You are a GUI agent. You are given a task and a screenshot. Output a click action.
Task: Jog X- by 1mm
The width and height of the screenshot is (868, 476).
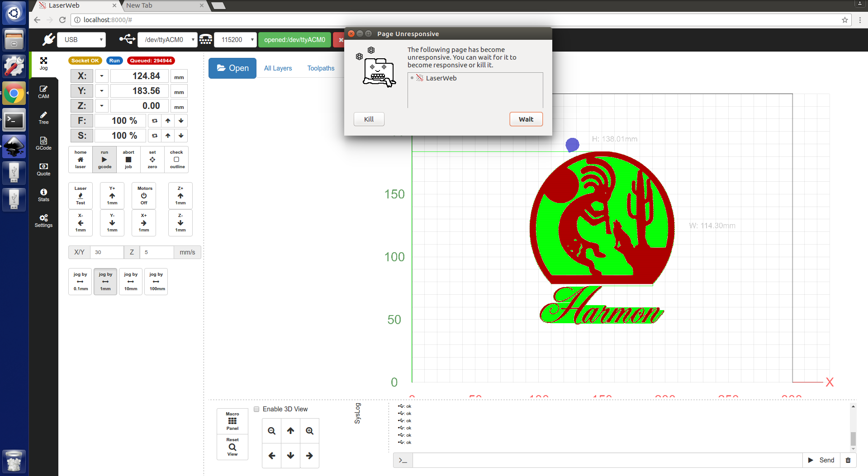point(81,223)
